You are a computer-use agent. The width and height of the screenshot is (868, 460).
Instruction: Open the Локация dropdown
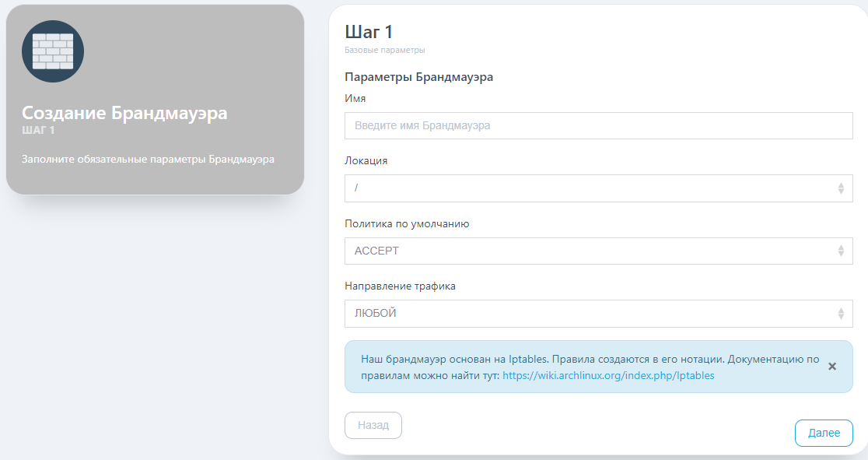(598, 188)
